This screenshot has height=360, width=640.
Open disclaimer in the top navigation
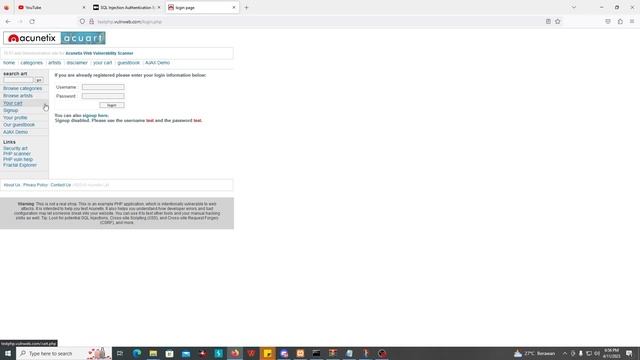[x=77, y=63]
